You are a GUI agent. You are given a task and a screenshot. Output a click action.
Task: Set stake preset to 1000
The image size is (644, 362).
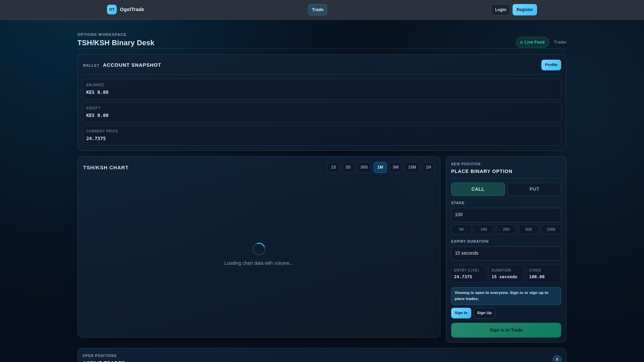551,229
